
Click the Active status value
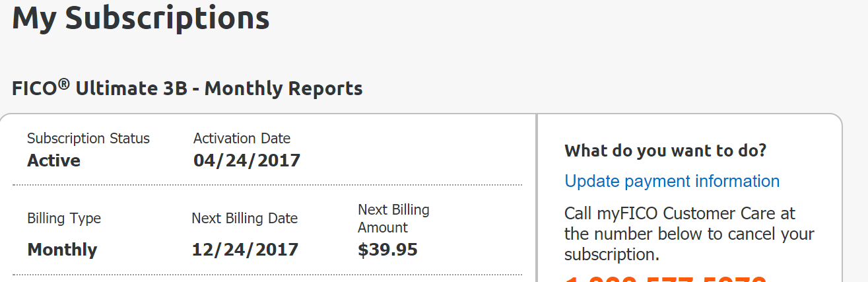pyautogui.click(x=53, y=160)
